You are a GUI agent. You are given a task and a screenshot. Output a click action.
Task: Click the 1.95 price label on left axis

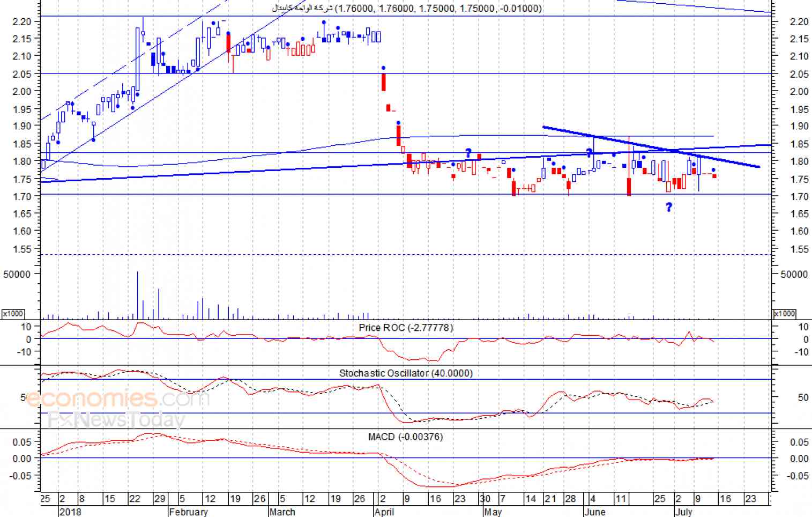pos(21,109)
